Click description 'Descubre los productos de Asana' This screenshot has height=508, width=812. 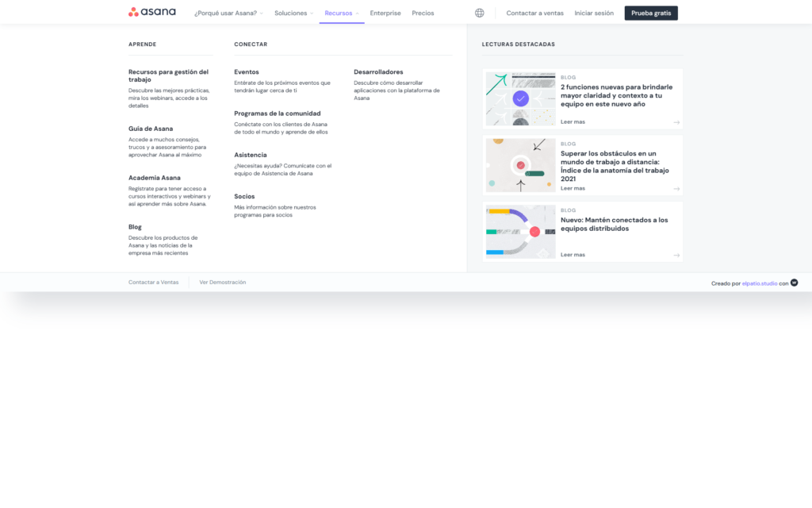click(163, 246)
